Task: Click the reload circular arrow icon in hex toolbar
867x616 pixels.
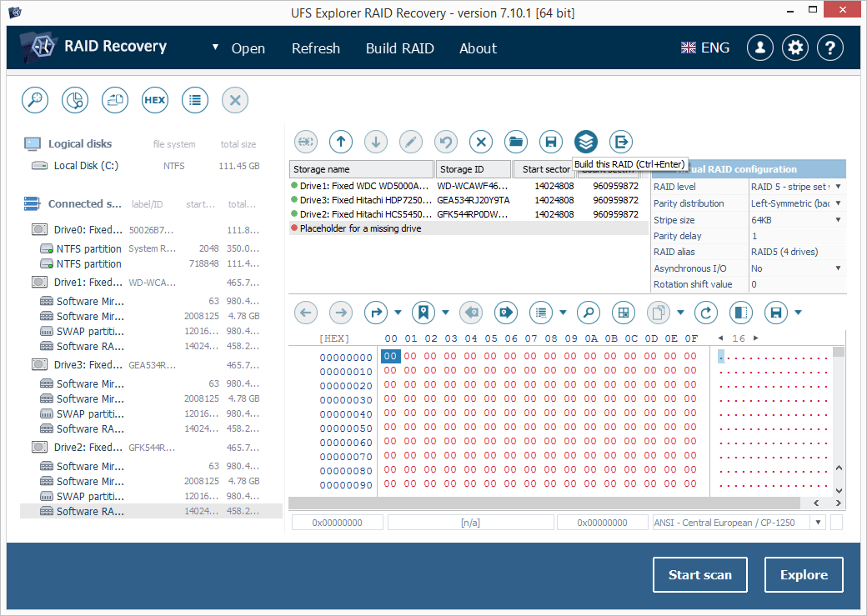Action: [706, 313]
